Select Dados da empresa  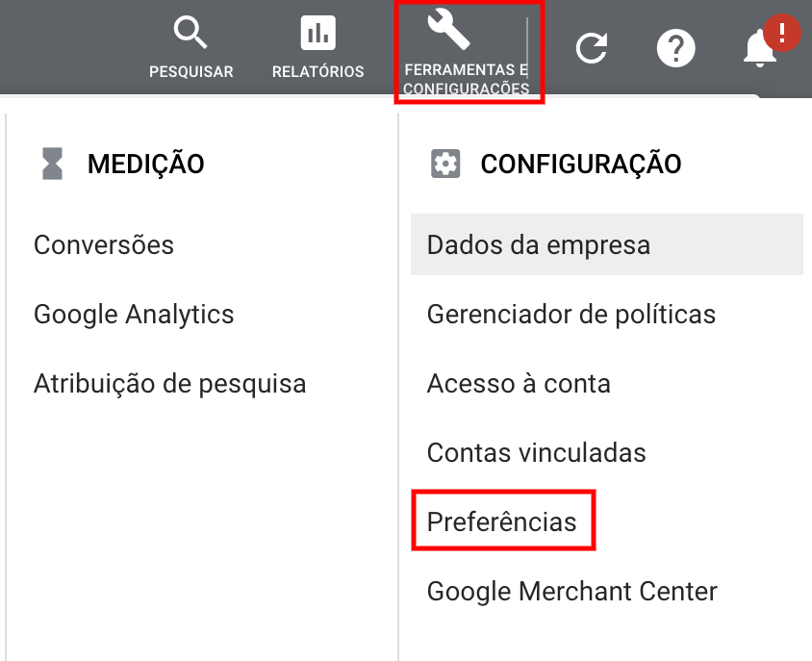click(539, 245)
